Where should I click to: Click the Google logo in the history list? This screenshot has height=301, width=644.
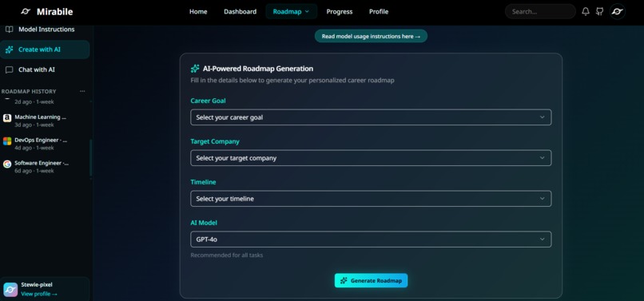click(x=7, y=164)
